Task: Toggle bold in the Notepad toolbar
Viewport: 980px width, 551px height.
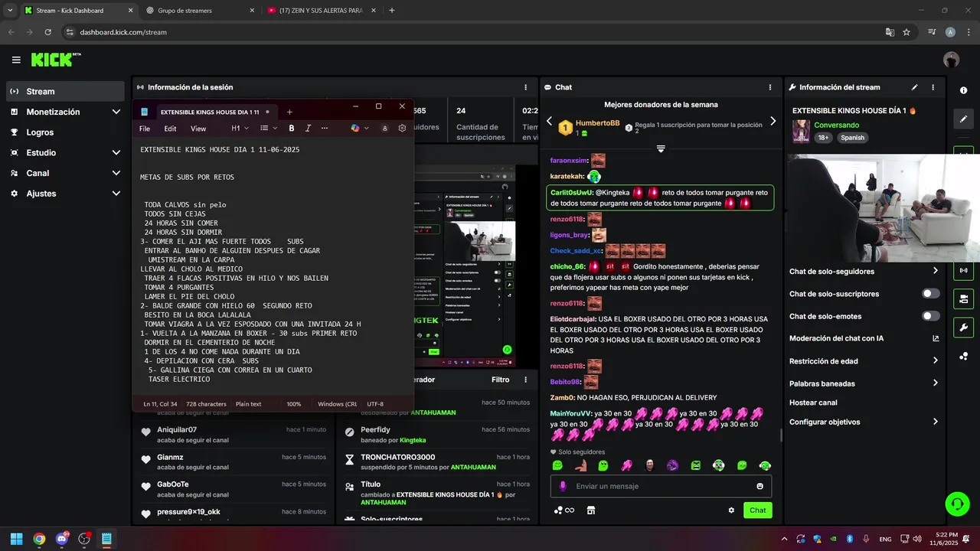Action: [x=291, y=129]
